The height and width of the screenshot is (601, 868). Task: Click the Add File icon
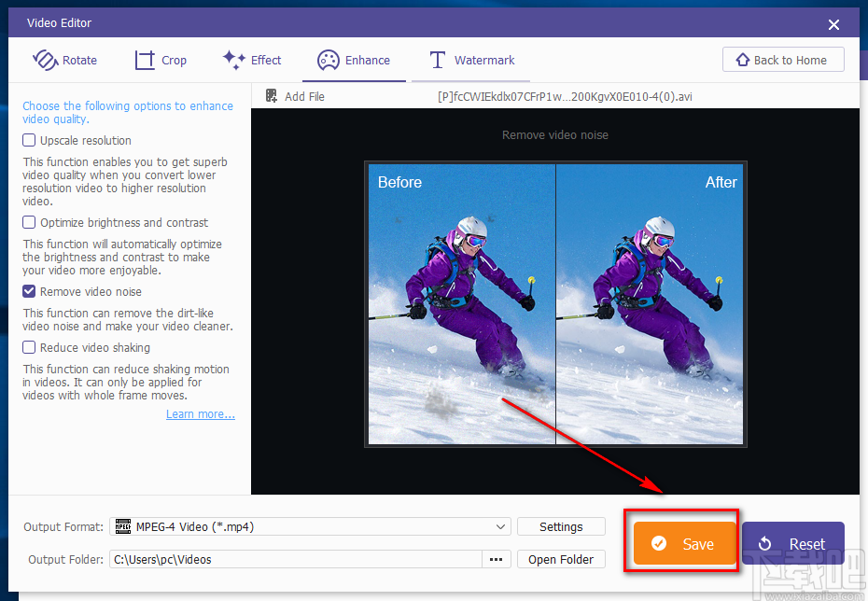coord(272,96)
